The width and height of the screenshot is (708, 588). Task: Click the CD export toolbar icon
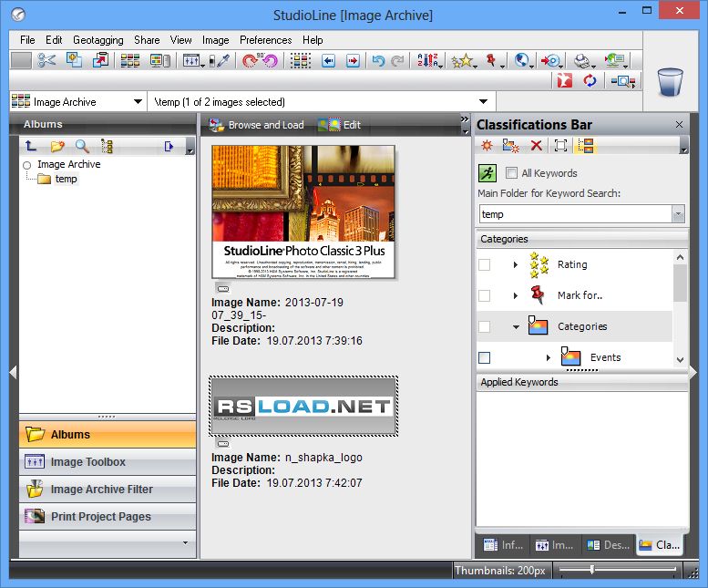pos(550,60)
